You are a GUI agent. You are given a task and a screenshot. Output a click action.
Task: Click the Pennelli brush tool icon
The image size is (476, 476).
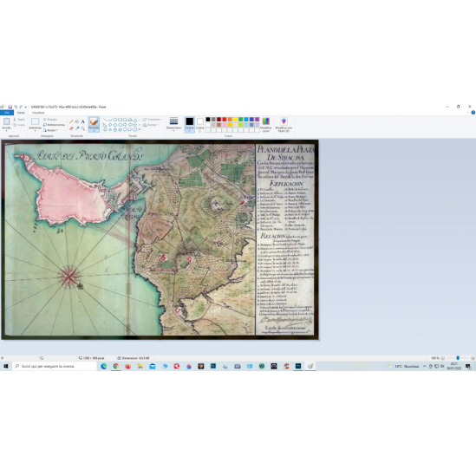click(94, 121)
